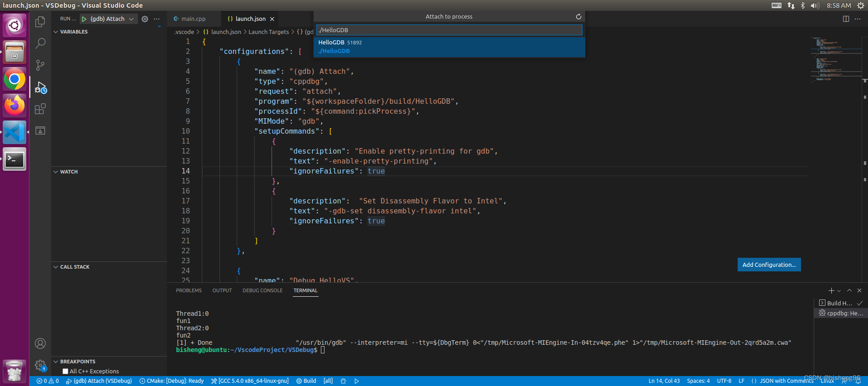The height and width of the screenshot is (386, 868).
Task: Collapse the WATCH section
Action: click(x=56, y=172)
